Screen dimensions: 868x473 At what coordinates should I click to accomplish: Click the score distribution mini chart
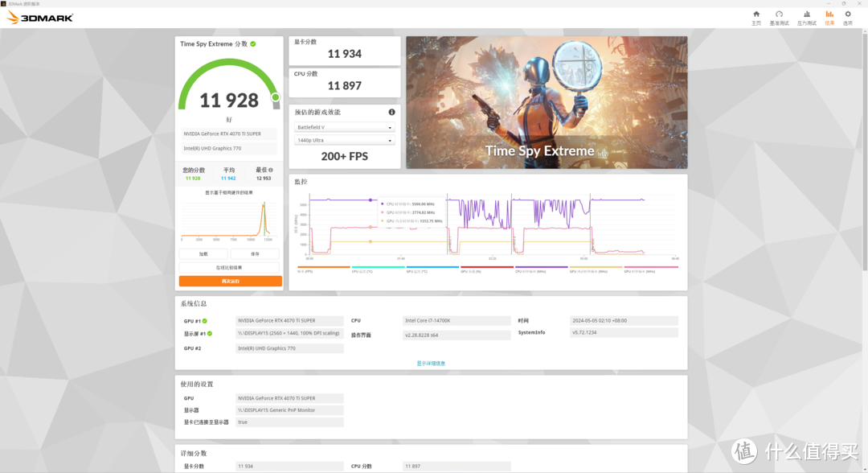[228, 220]
